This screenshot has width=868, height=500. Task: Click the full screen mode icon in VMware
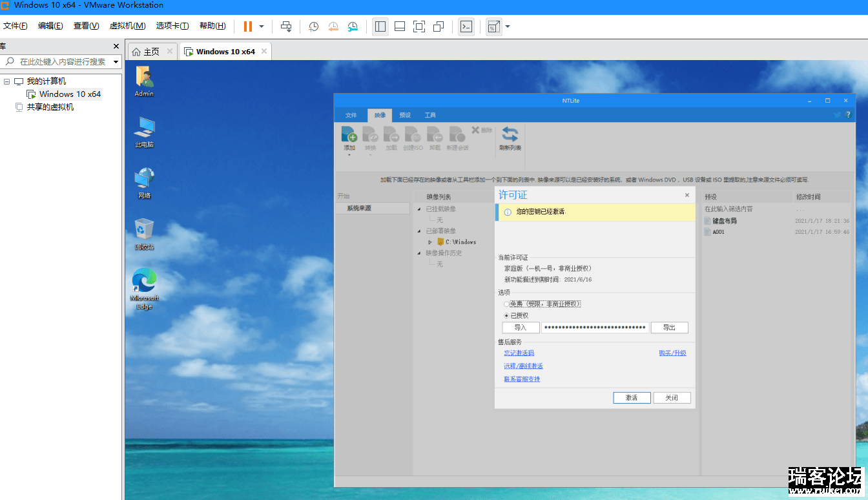419,26
